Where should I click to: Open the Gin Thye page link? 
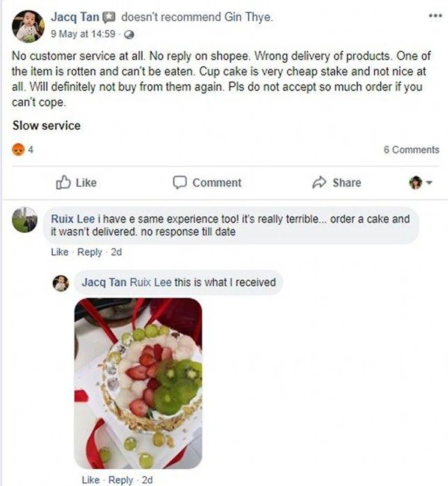pos(251,18)
